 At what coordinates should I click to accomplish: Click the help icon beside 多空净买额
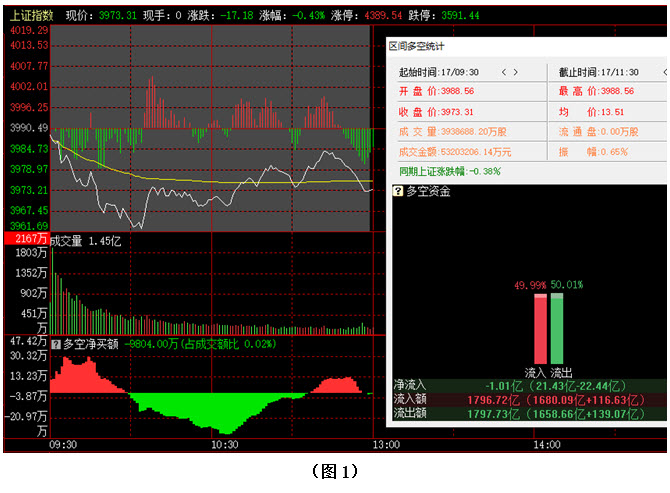pos(56,344)
